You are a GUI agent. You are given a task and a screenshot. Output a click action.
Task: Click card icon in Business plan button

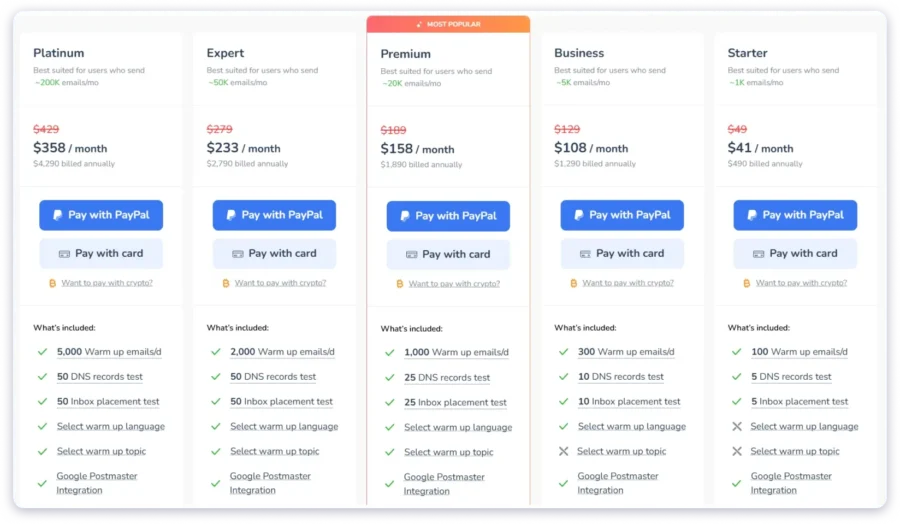(582, 254)
